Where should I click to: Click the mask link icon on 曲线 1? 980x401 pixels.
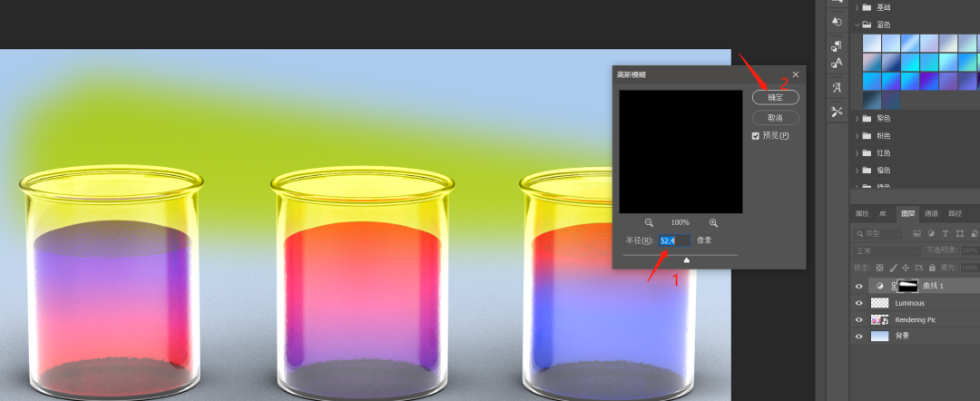click(x=894, y=286)
